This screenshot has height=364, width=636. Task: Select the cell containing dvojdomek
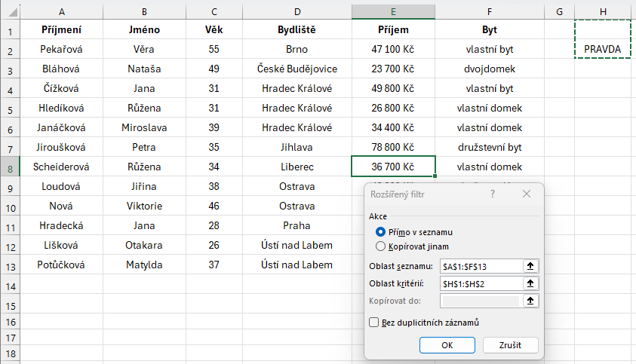pos(490,69)
